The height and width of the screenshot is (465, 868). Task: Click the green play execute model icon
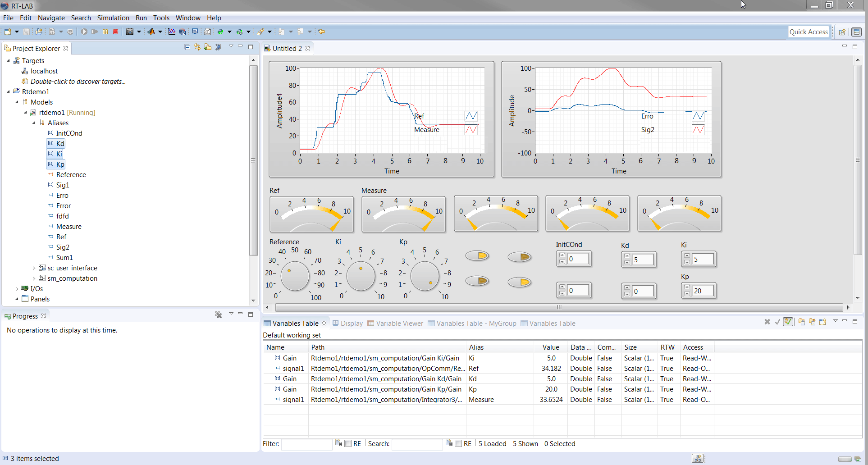(x=84, y=32)
